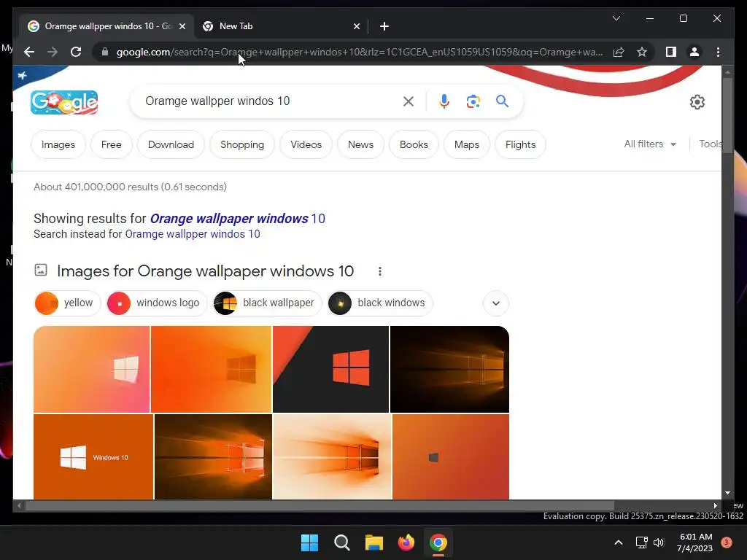Click Chrome icon in taskbar
This screenshot has width=747, height=560.
438,542
